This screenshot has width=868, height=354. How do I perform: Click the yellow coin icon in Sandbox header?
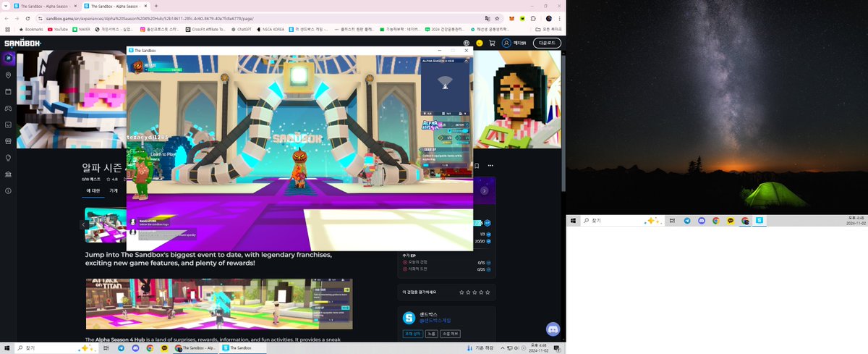480,43
